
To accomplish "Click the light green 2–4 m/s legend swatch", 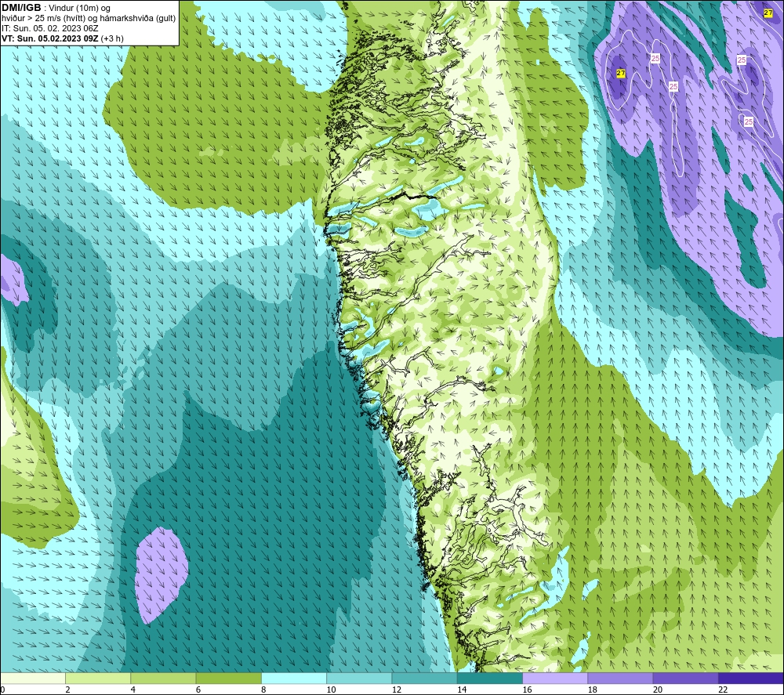I will coord(98,678).
